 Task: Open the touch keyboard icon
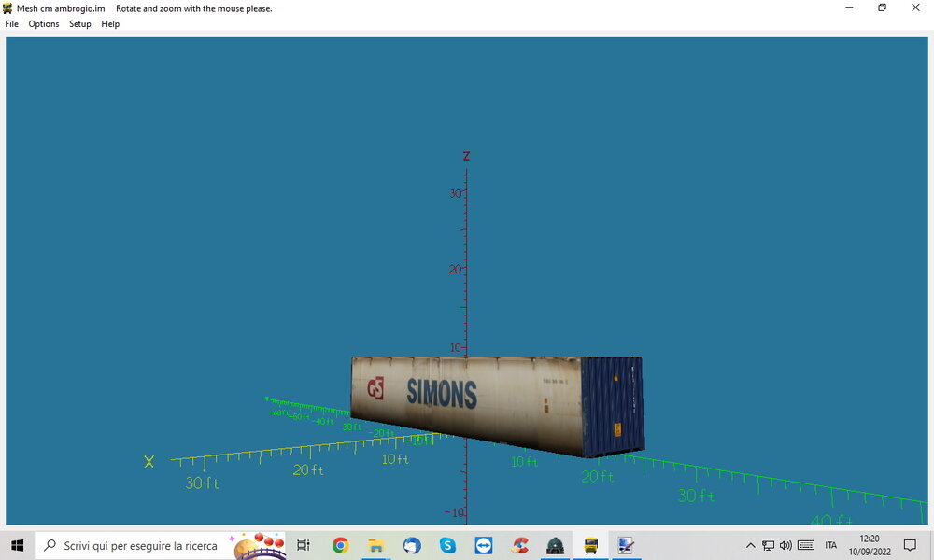[806, 545]
